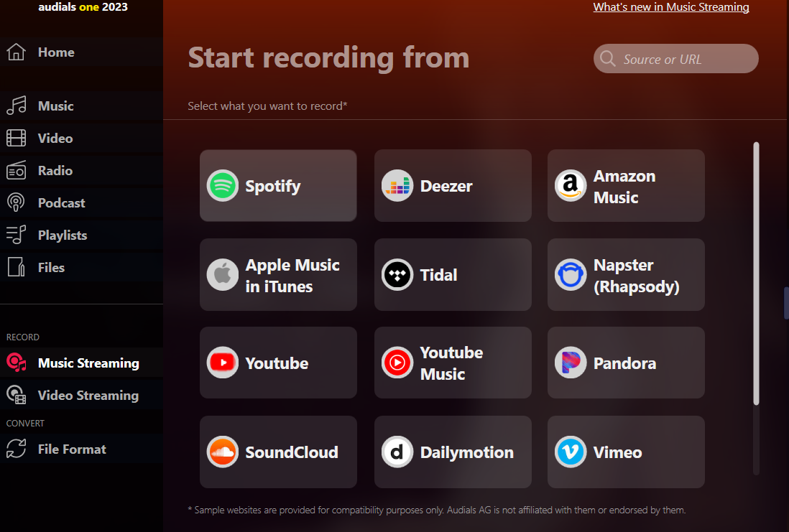The image size is (789, 532).
Task: Open the Radio section label
Action: (x=55, y=170)
